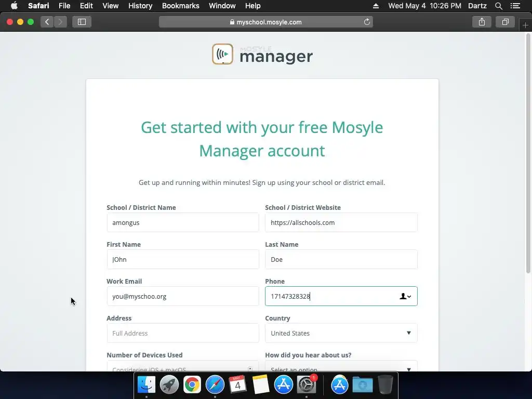Screen dimensions: 532x399
Task: Open Edit menu
Action: tap(86, 6)
